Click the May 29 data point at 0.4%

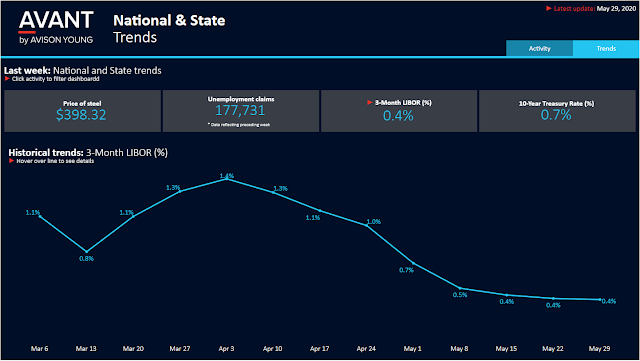600,299
